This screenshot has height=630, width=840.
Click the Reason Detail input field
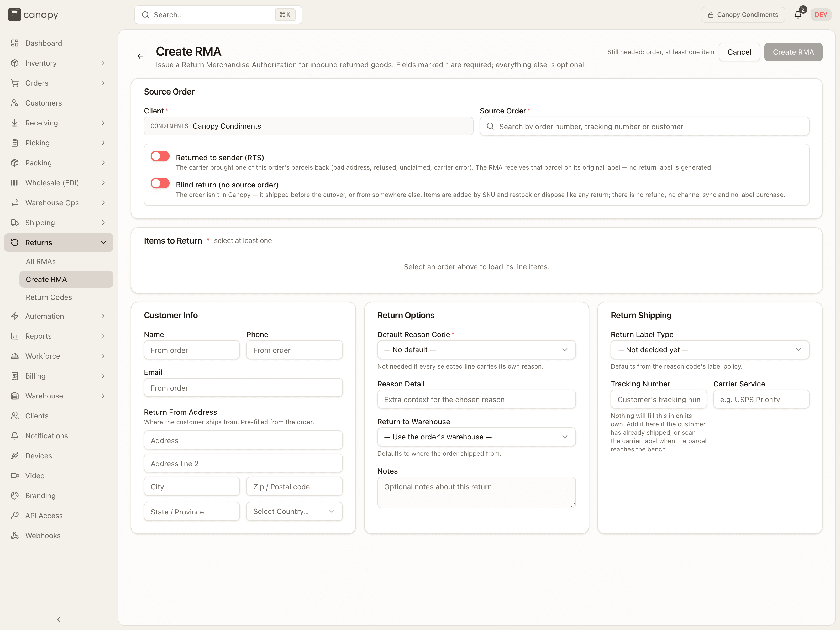[476, 399]
